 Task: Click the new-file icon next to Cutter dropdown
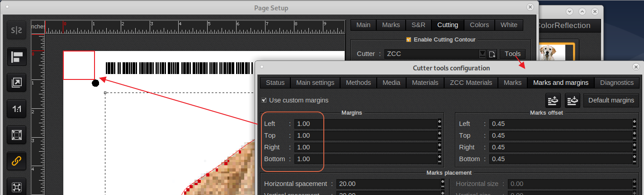492,54
